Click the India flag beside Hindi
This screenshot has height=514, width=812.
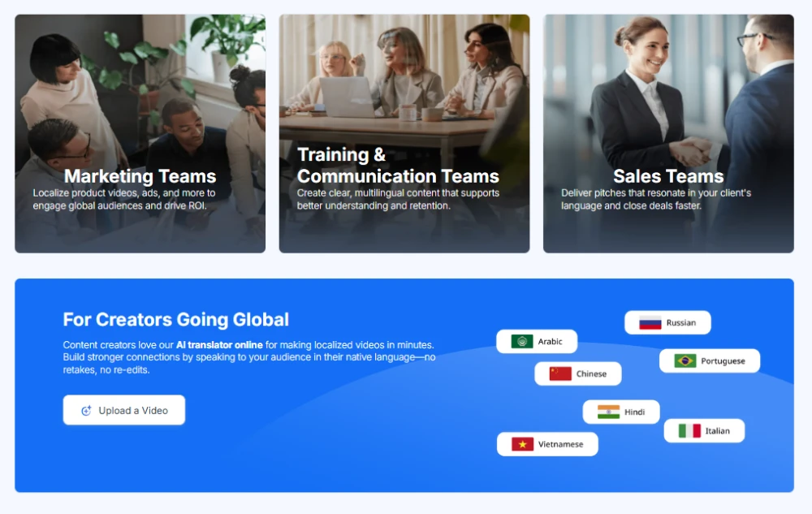(x=608, y=412)
